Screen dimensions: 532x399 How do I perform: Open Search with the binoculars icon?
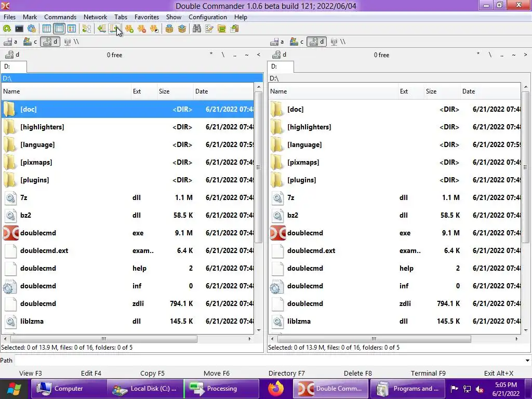click(197, 29)
